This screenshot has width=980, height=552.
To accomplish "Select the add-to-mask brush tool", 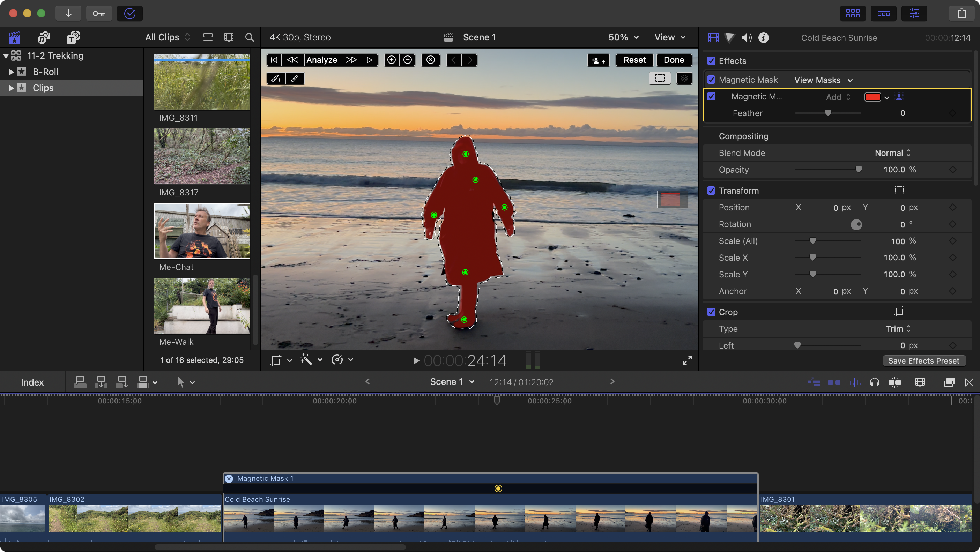I will pos(276,79).
